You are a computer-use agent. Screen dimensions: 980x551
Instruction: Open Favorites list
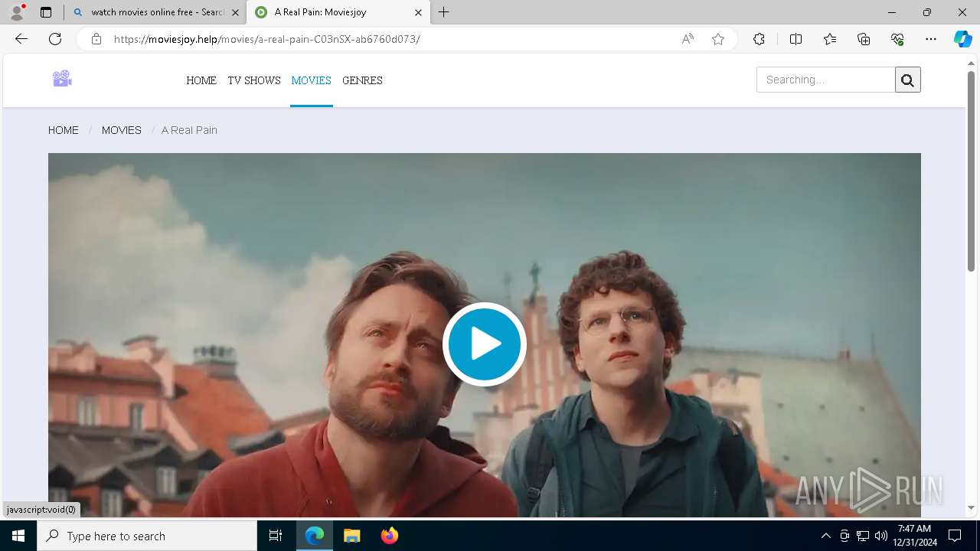point(830,39)
